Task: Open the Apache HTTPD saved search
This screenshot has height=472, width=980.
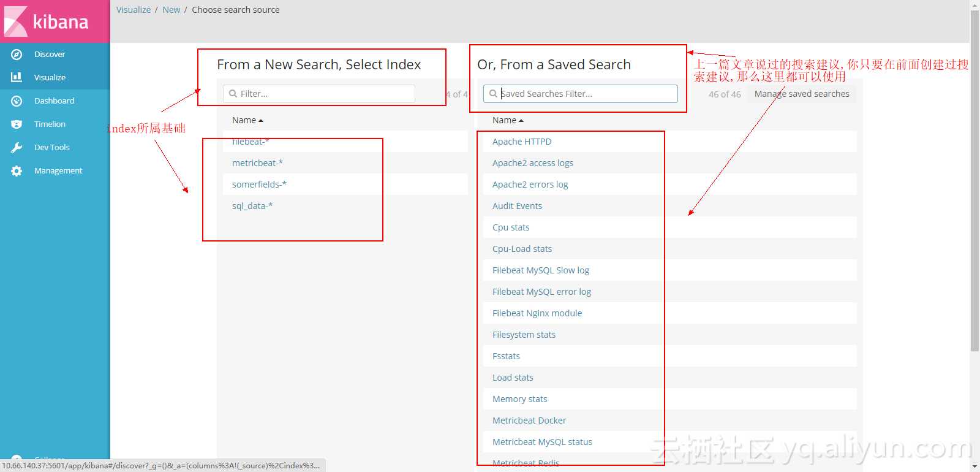Action: pyautogui.click(x=522, y=142)
